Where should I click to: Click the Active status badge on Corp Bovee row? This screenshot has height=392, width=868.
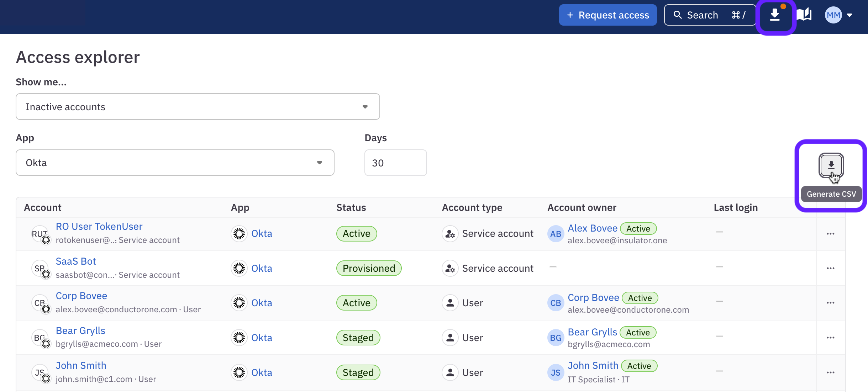pos(356,302)
